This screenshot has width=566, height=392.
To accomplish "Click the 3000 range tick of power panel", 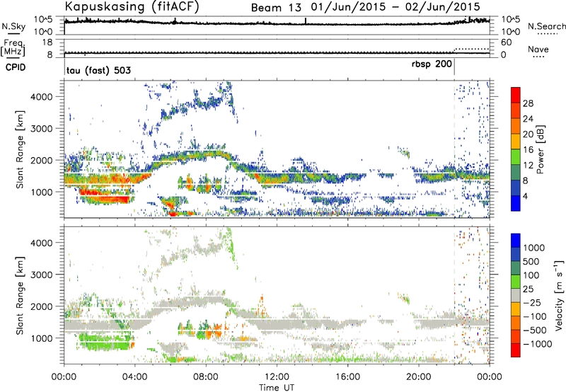I will [41, 129].
